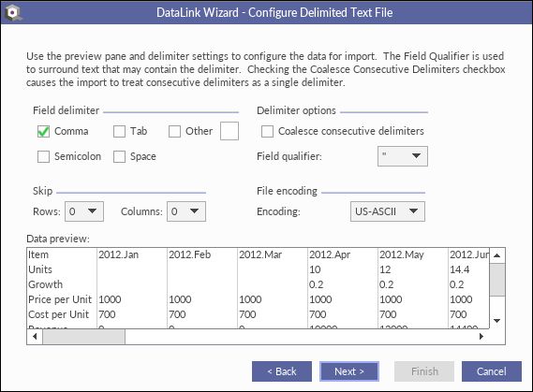
Task: Select the '2012.Mar' column header cell
Action: tap(273, 254)
